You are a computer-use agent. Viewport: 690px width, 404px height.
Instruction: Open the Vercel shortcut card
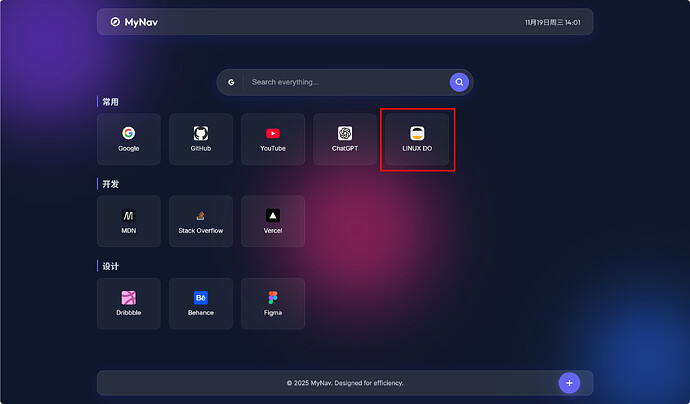click(x=273, y=221)
